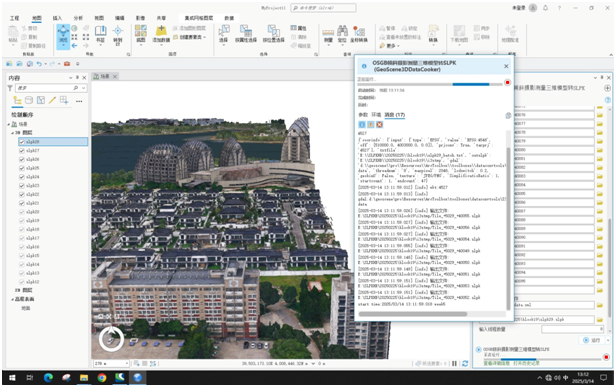Open the Bookmarks (书签) tool

click(x=101, y=34)
